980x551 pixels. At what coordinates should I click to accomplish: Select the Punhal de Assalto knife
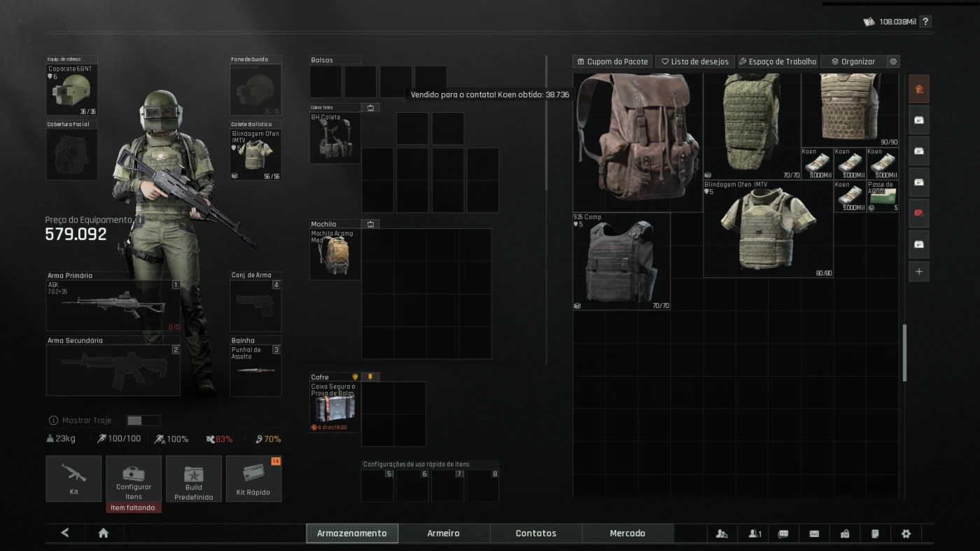pos(255,370)
